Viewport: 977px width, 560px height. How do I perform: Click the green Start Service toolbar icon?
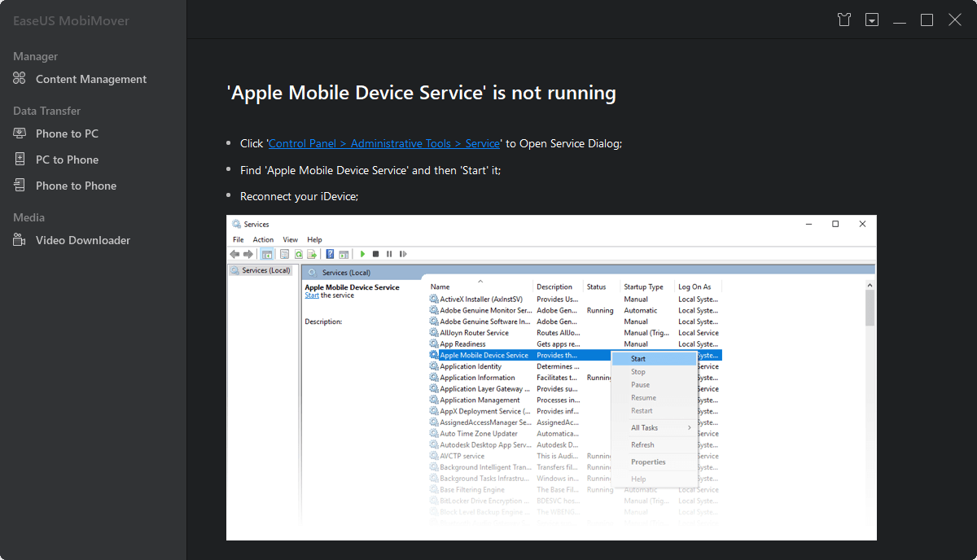[x=362, y=253]
